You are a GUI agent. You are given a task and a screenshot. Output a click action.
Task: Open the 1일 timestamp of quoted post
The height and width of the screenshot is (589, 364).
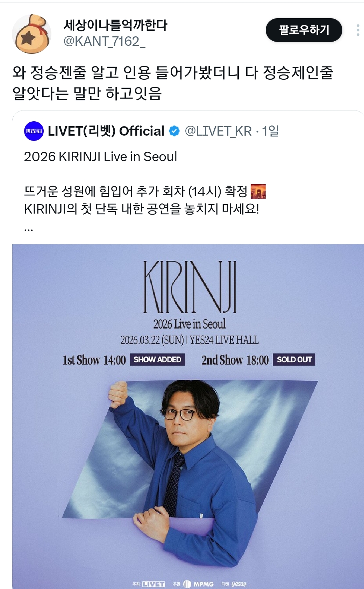tap(270, 131)
